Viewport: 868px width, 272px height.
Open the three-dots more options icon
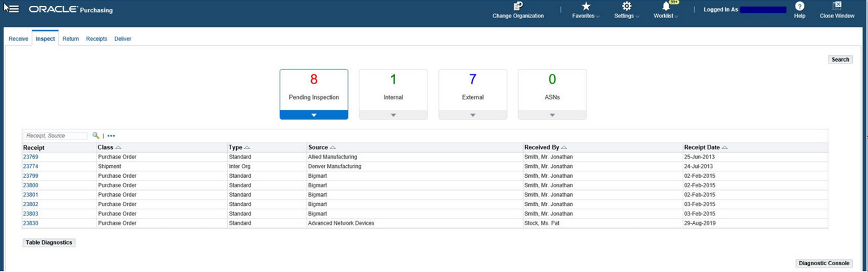111,136
